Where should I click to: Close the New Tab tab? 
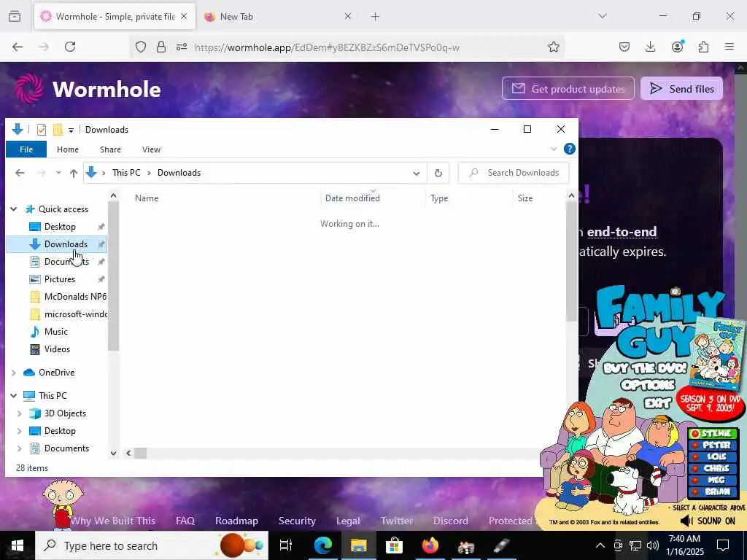pyautogui.click(x=348, y=17)
